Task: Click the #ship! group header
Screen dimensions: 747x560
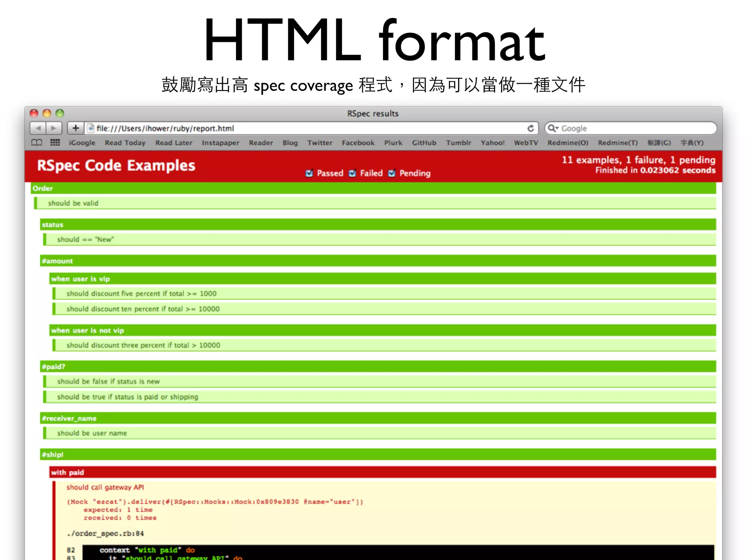Action: [378, 454]
